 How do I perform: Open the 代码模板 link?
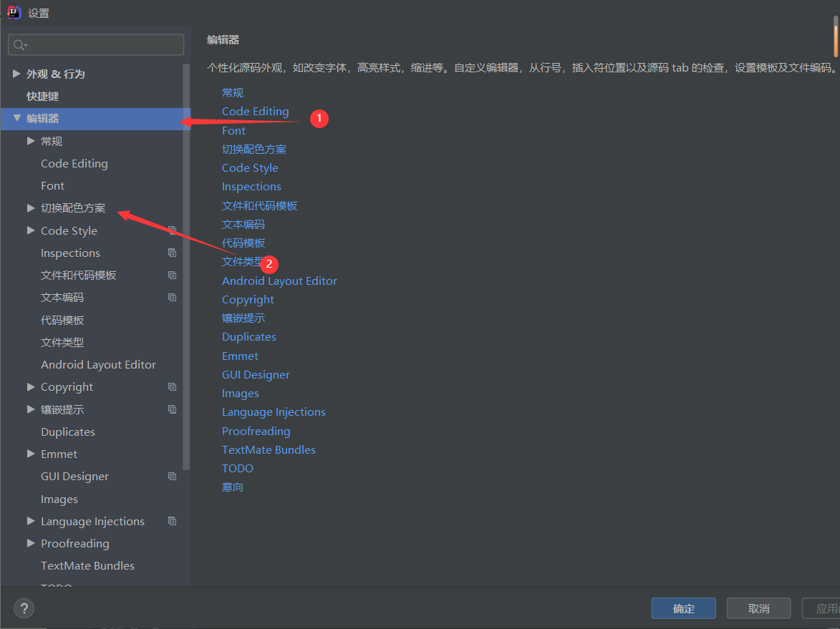click(x=243, y=243)
